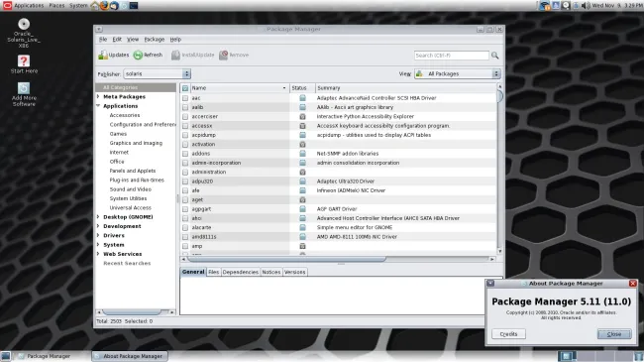The width and height of the screenshot is (644, 362).
Task: Check the admin-incorporation package checkbox
Action: pos(185,163)
